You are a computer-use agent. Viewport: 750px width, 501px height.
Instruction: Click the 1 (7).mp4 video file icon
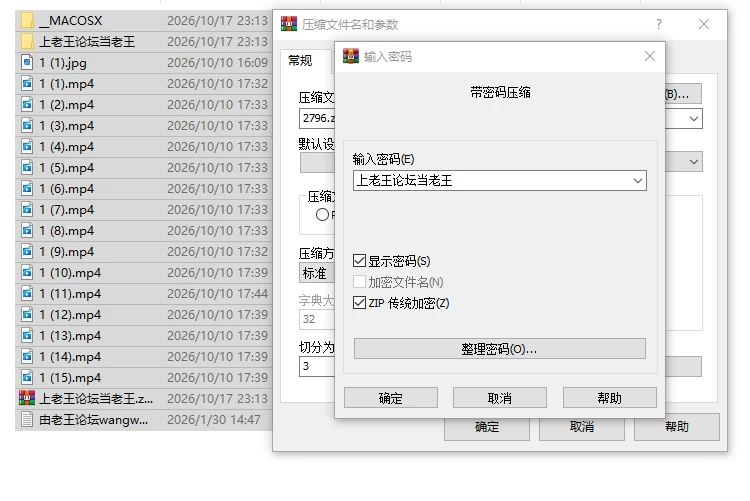coord(27,210)
